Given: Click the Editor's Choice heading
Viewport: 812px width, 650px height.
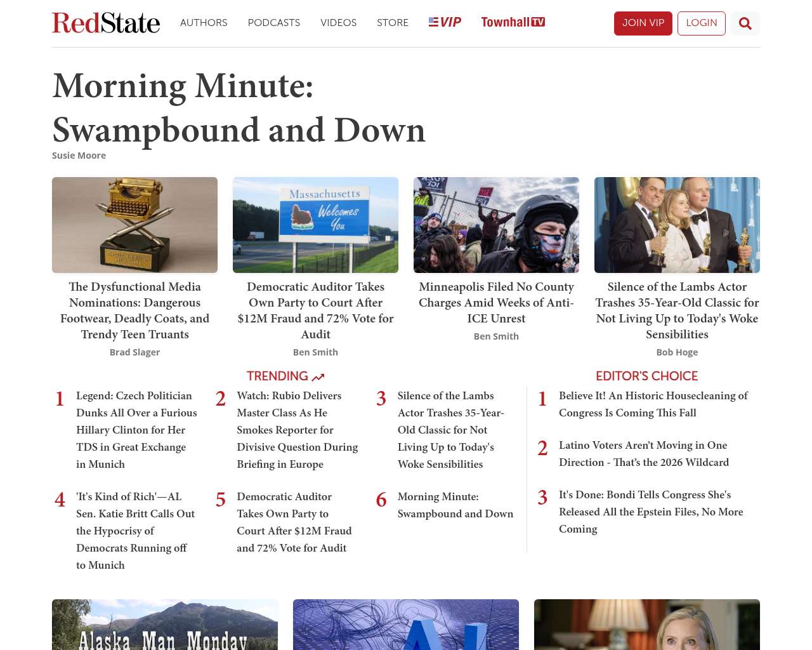Looking at the screenshot, I should click(x=646, y=376).
